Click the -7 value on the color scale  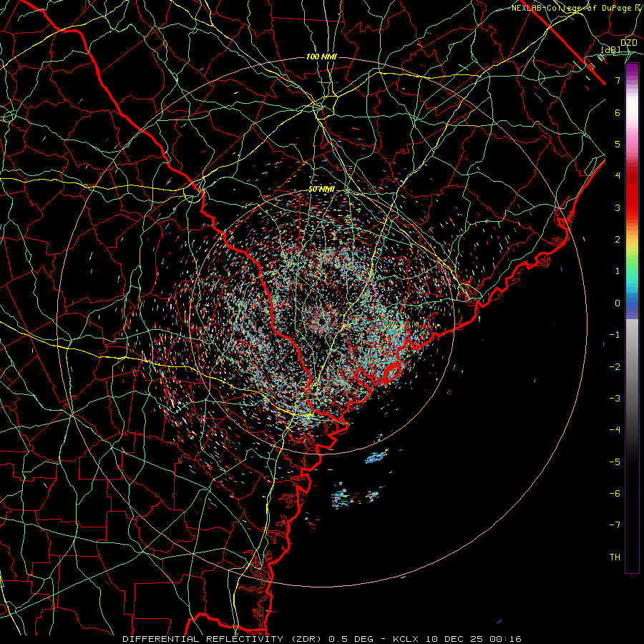(x=615, y=525)
